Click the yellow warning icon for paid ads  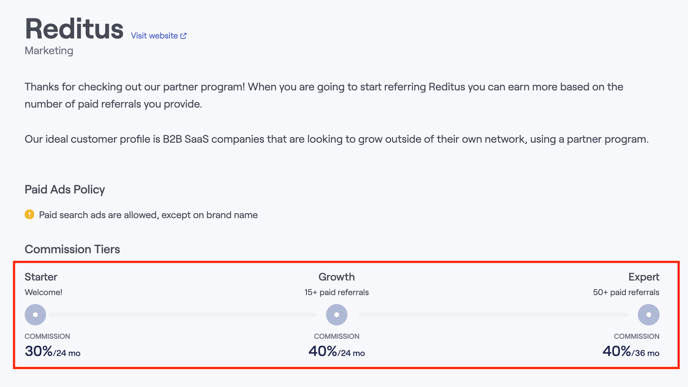pos(29,215)
